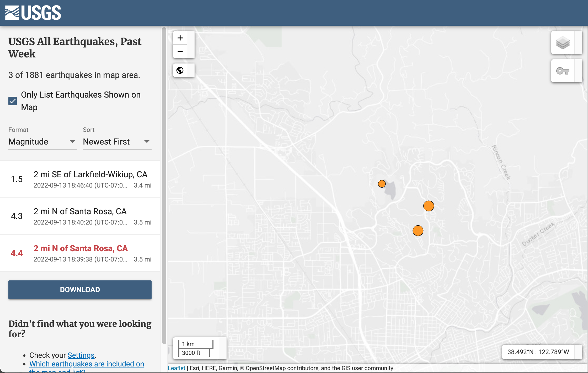Zoom in the map with plus button

180,38
